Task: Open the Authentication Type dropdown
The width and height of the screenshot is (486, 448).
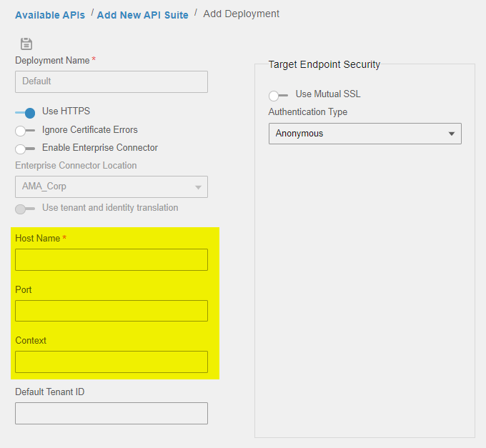Action: tap(364, 134)
